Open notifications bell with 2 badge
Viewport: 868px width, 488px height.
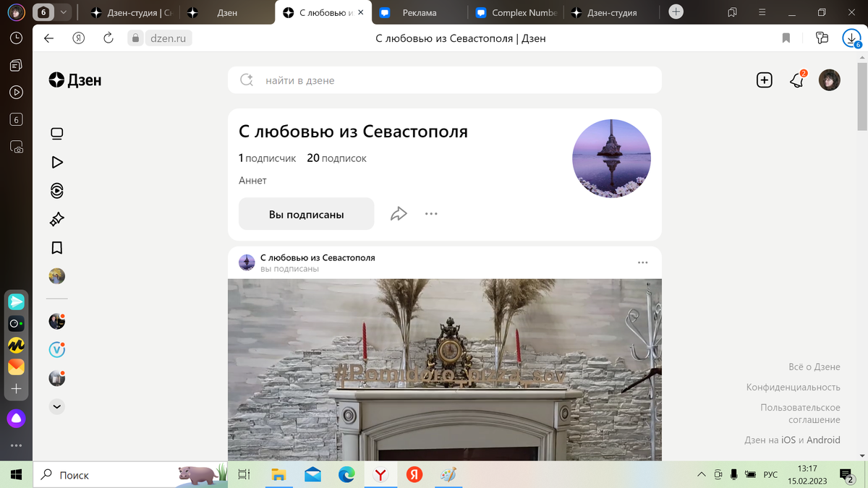[796, 80]
